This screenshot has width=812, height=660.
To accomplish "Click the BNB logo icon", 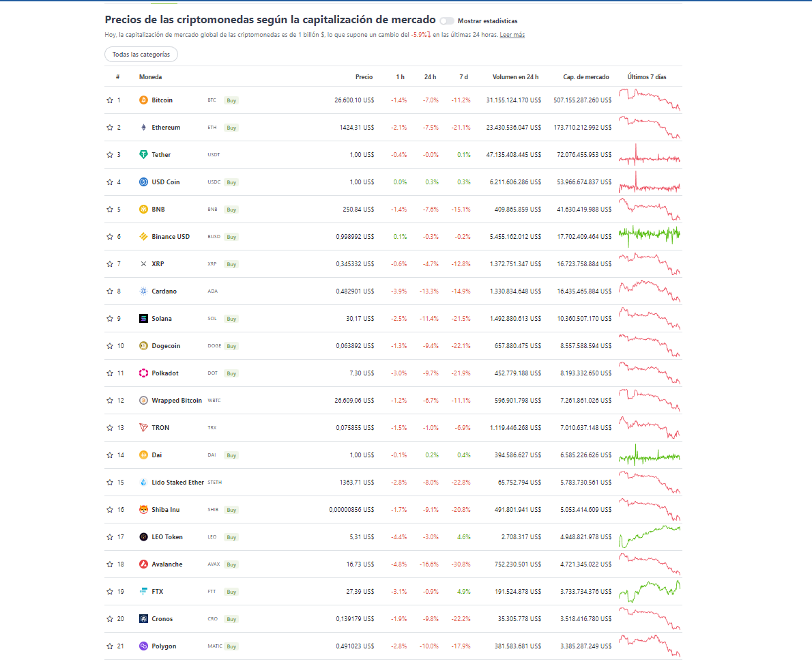I will pyautogui.click(x=143, y=210).
